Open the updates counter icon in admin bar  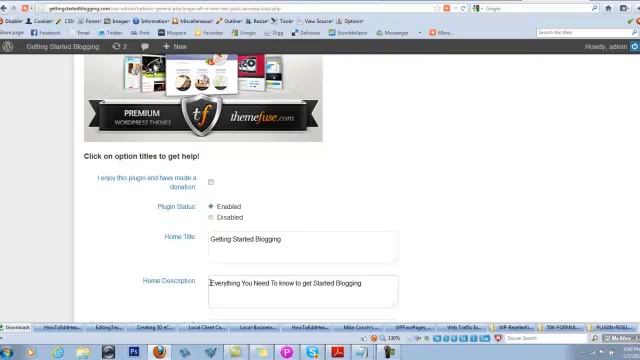coord(119,47)
